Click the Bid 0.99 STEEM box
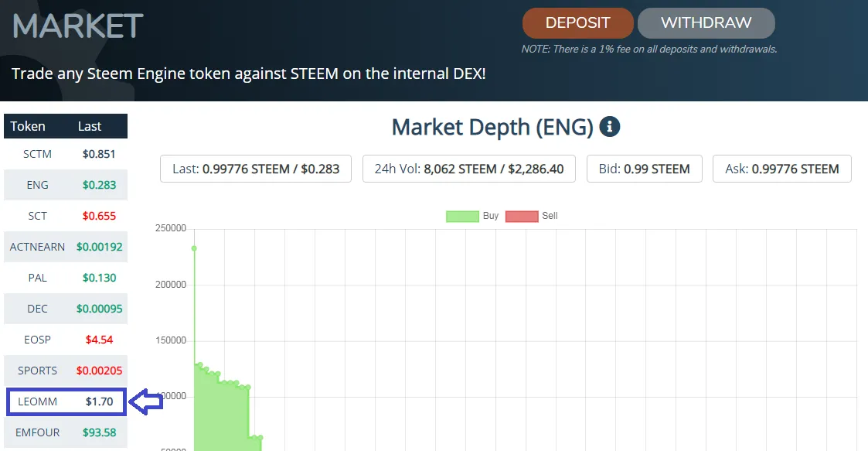 tap(645, 169)
